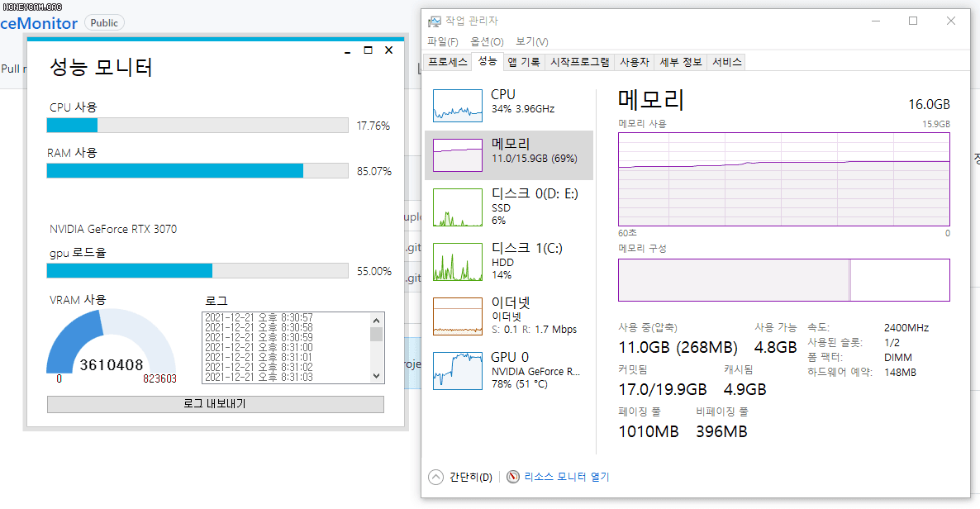Screen dimensions: 980x509
Task: Click the CPU 사용 progress bar
Action: coord(197,125)
